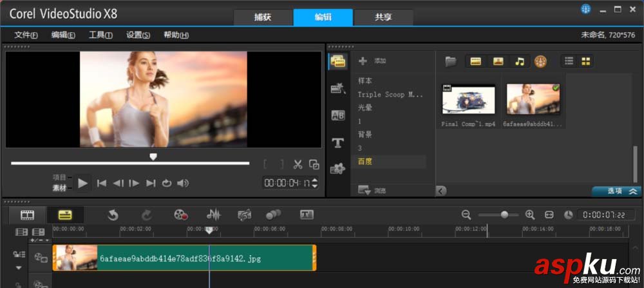This screenshot has width=644, height=288.
Task: Open the sound mixer waveform icon
Action: [x=214, y=215]
